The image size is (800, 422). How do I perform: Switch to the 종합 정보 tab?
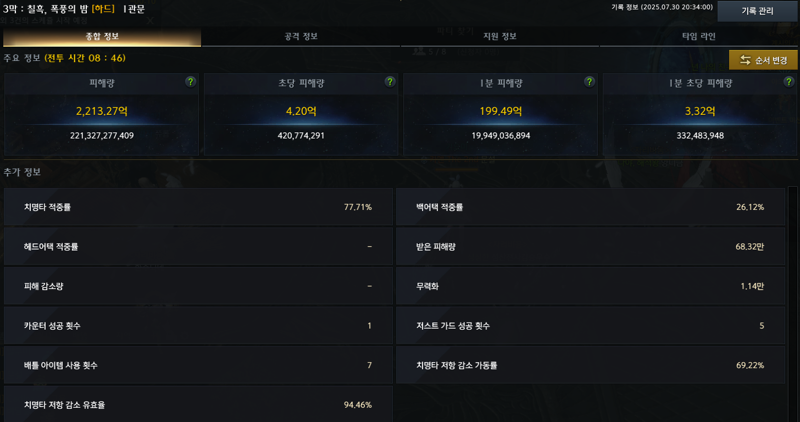tap(102, 37)
